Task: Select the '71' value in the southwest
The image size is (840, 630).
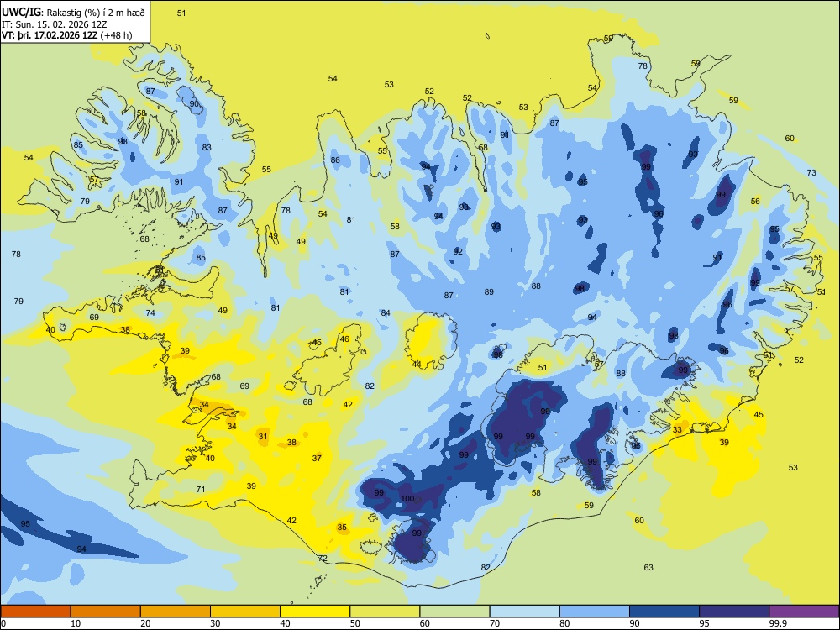Action: point(201,489)
